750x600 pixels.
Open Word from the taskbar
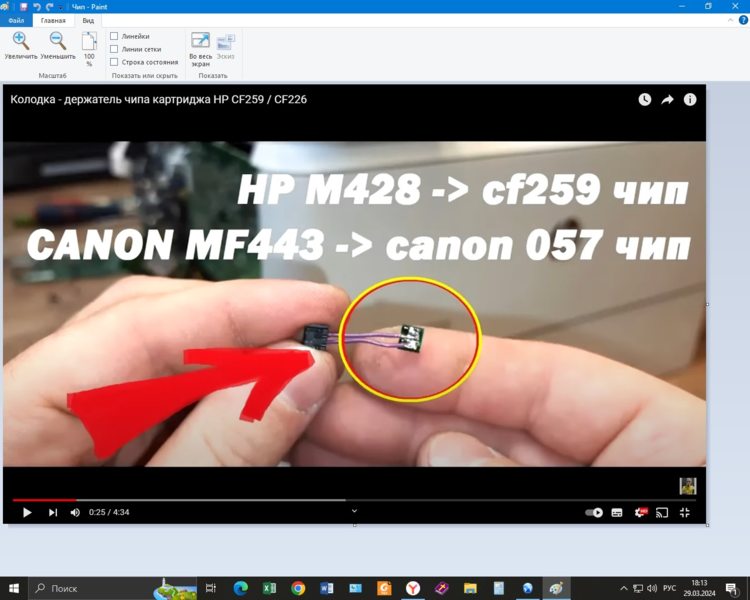coord(326,588)
